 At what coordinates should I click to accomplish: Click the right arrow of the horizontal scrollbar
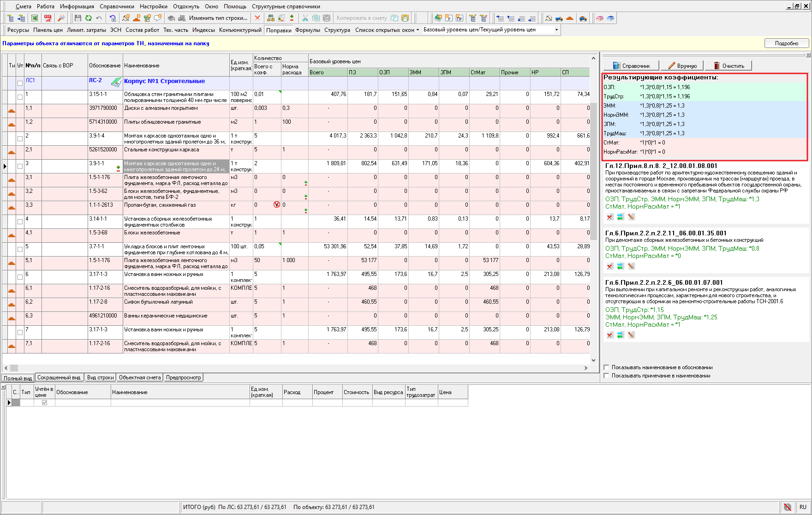pos(586,368)
